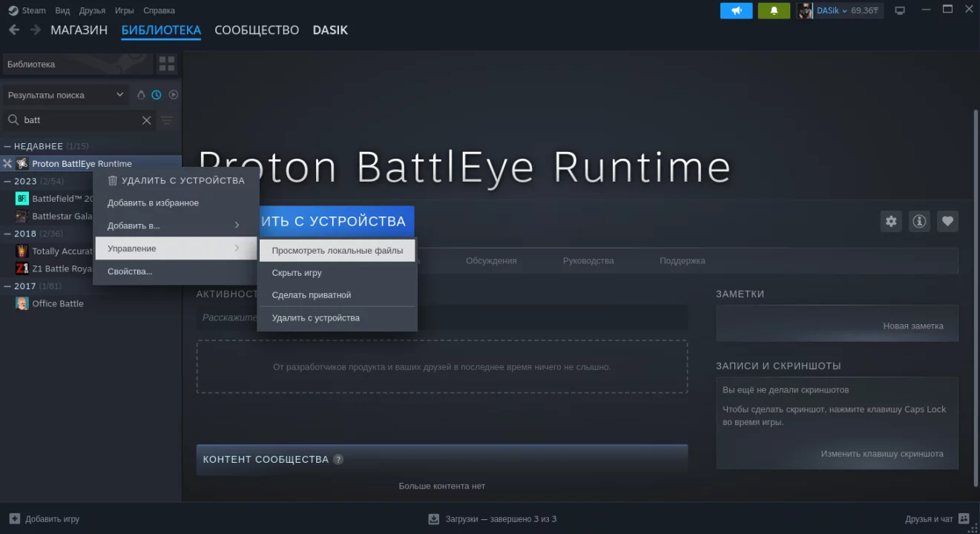Screen dimensions: 980x534
Task: Click the search box containing batt
Action: coord(79,120)
